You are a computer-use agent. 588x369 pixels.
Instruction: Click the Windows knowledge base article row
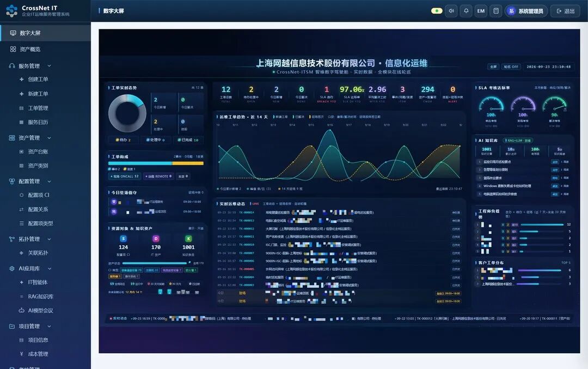523,186
